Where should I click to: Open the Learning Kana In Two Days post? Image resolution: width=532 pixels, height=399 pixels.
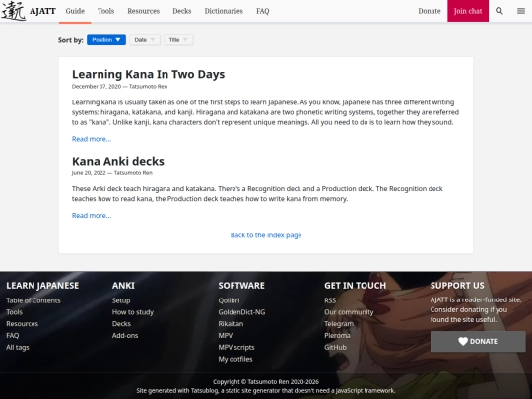pos(148,74)
